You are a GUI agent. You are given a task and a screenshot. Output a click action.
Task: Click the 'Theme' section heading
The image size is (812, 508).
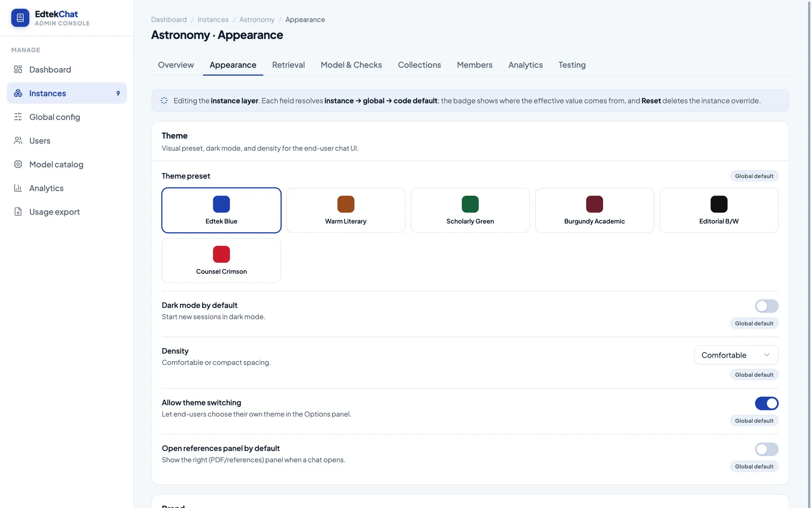pos(175,136)
